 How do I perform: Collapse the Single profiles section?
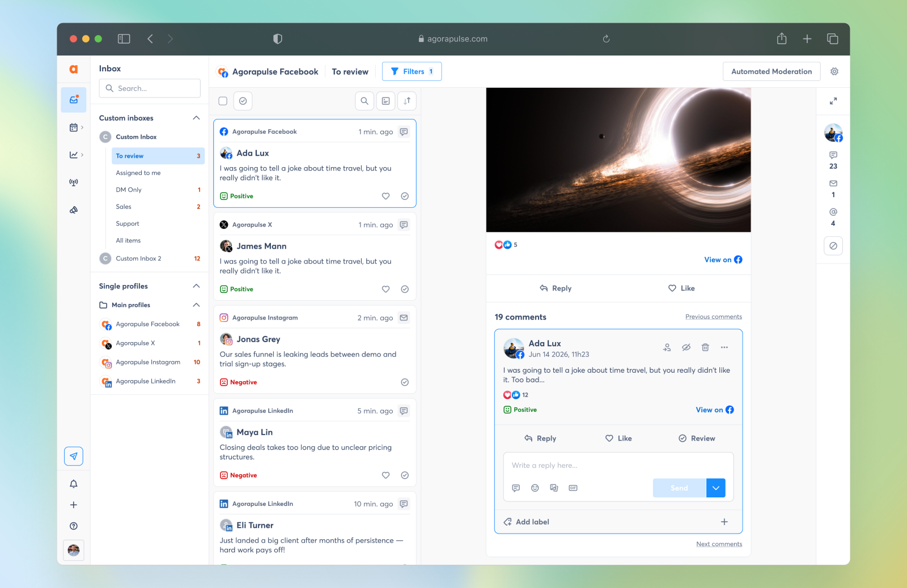pos(196,286)
